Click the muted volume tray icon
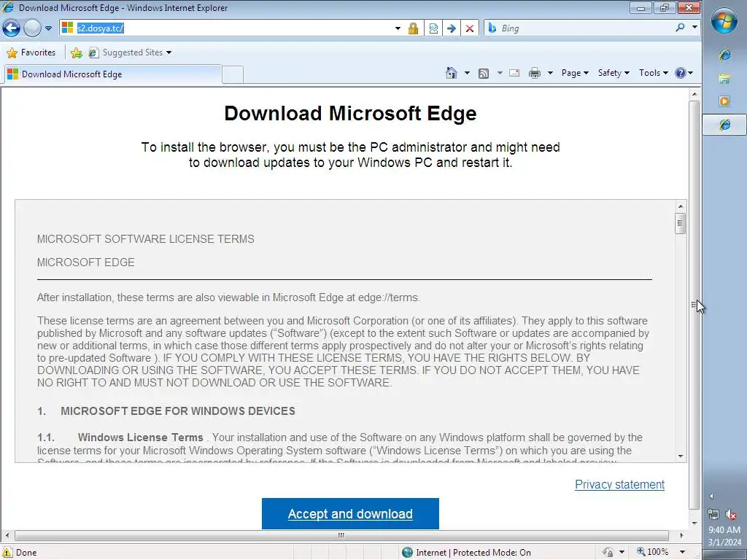The height and width of the screenshot is (560, 747). pyautogui.click(x=731, y=514)
